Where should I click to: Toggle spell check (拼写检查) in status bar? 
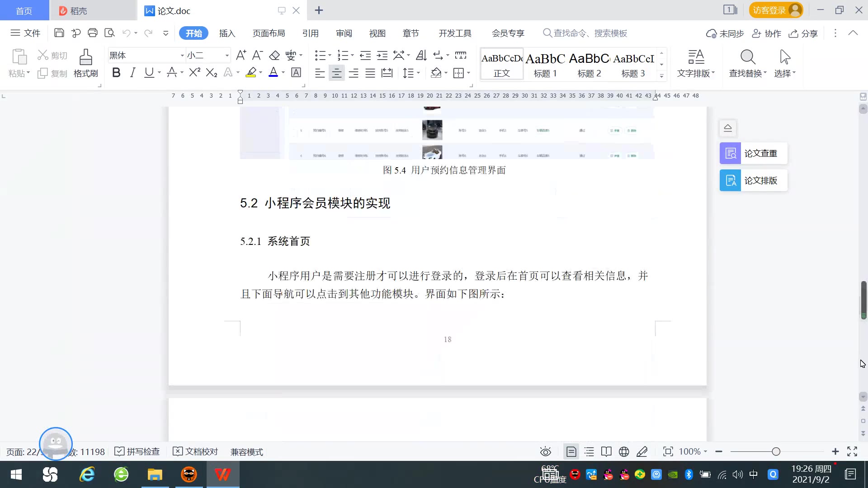(x=137, y=451)
